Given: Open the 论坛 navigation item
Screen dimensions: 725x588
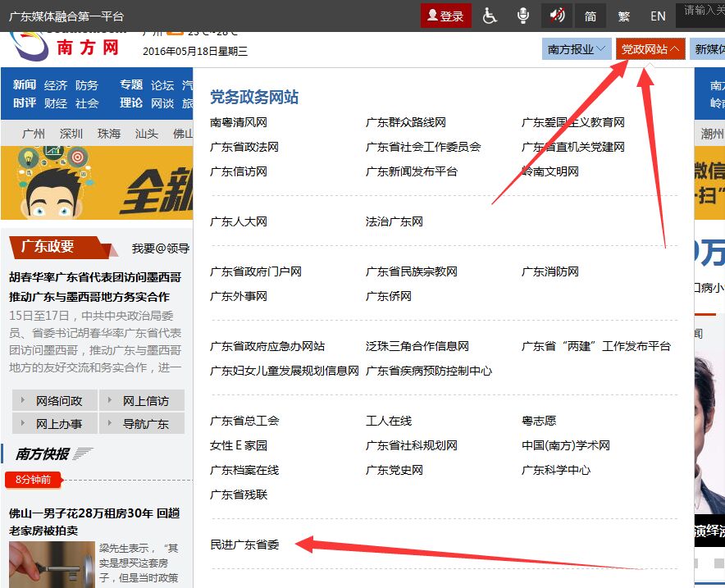Looking at the screenshot, I should 162,85.
